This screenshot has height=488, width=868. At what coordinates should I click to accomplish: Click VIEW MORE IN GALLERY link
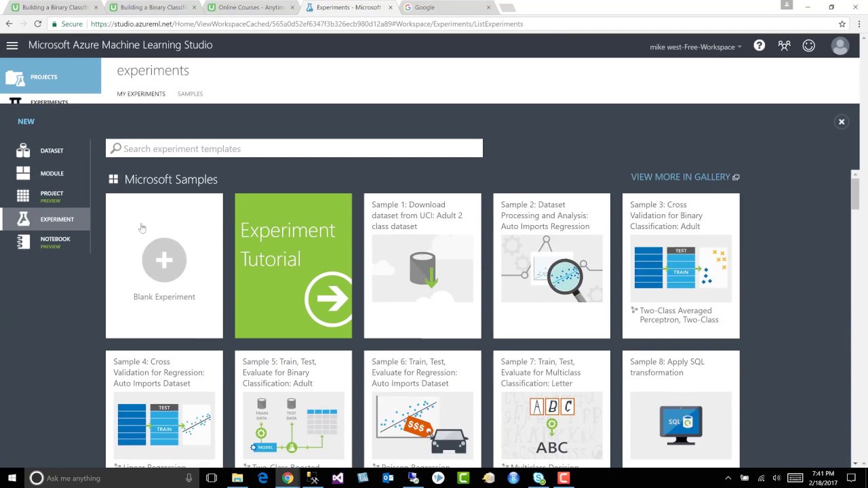coord(685,177)
